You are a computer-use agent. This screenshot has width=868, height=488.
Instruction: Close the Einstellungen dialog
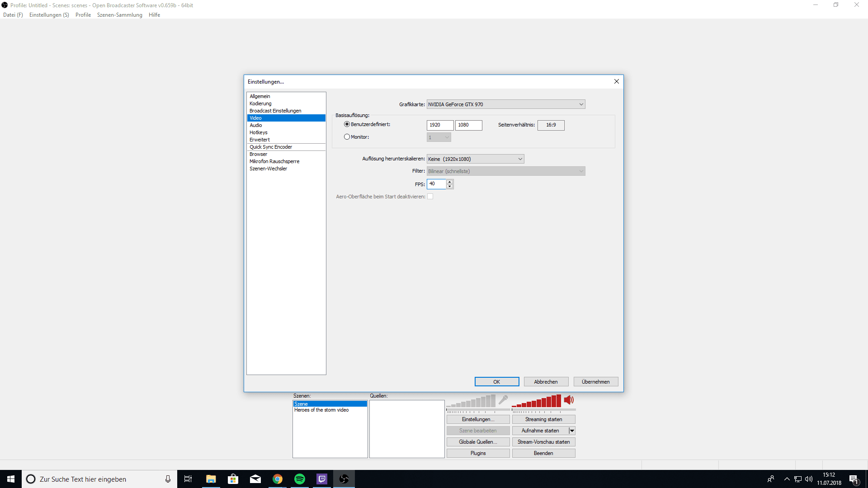coord(617,81)
